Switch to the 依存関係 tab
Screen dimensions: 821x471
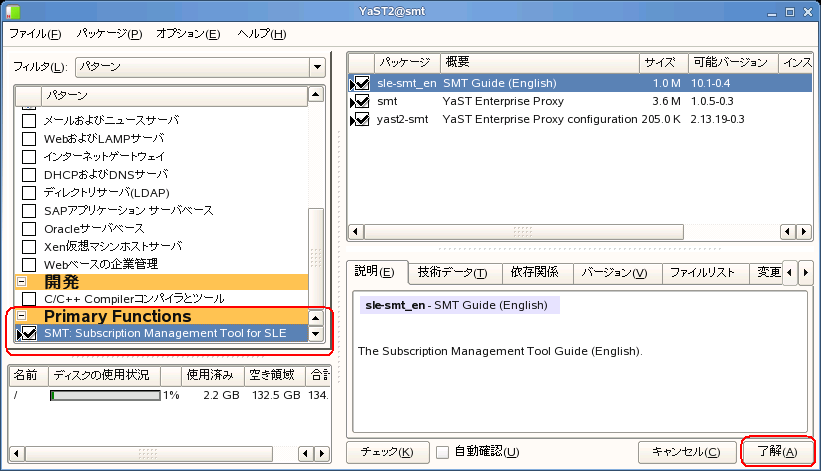click(539, 273)
